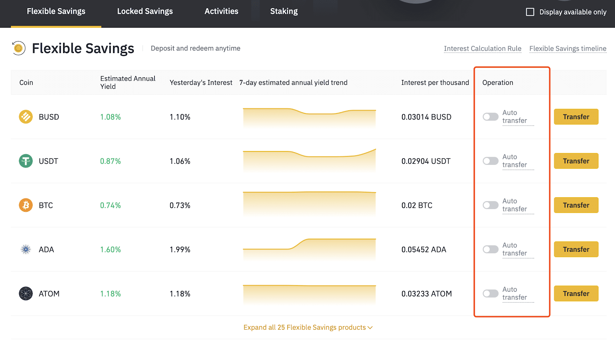Click the 0.03014 BUSD interest value
This screenshot has height=364, width=615.
pos(426,117)
